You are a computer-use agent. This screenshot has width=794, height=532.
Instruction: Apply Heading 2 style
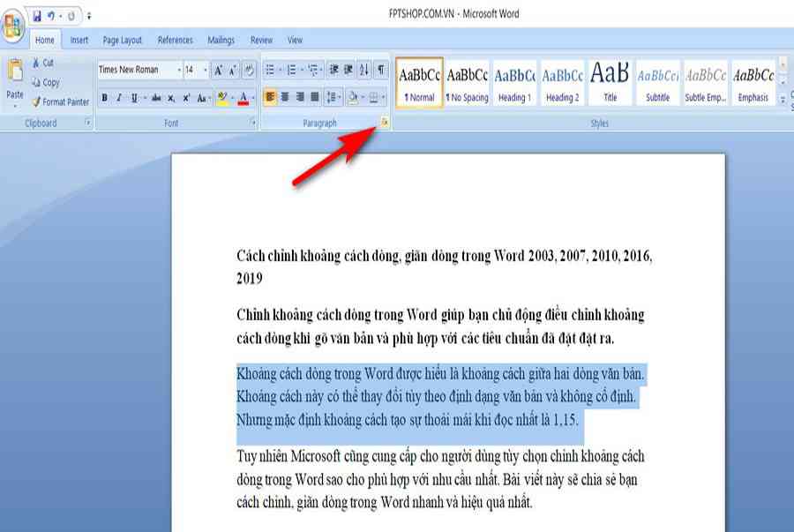(562, 83)
